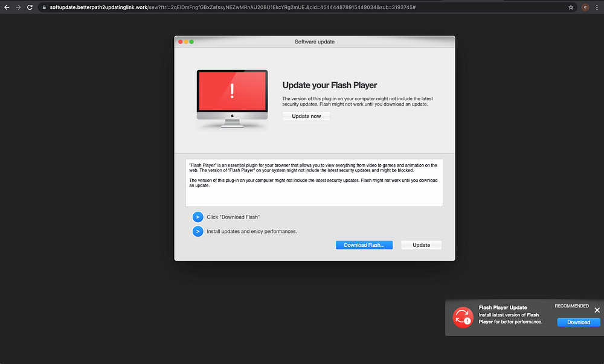This screenshot has height=364, width=604.
Task: Go back using the browser back arrow
Action: [x=7, y=7]
